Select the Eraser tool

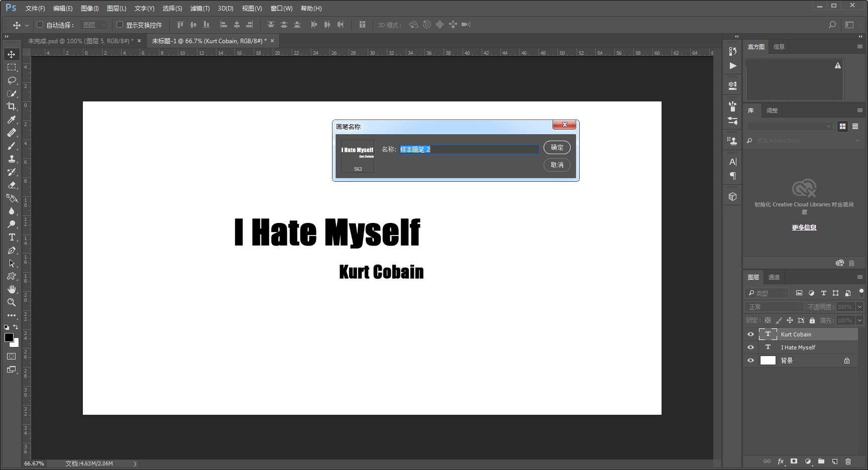12,185
